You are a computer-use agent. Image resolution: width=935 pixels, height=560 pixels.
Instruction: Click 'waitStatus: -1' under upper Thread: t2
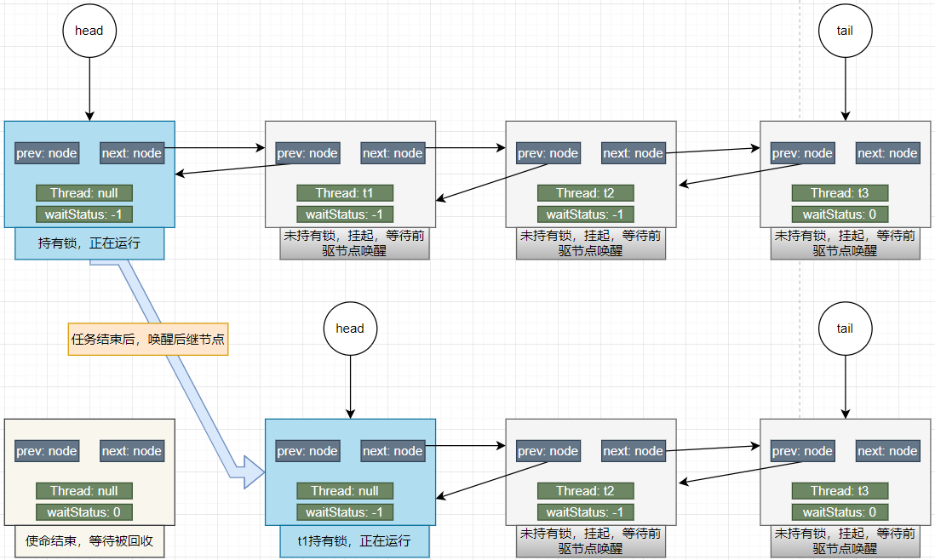pyautogui.click(x=585, y=214)
